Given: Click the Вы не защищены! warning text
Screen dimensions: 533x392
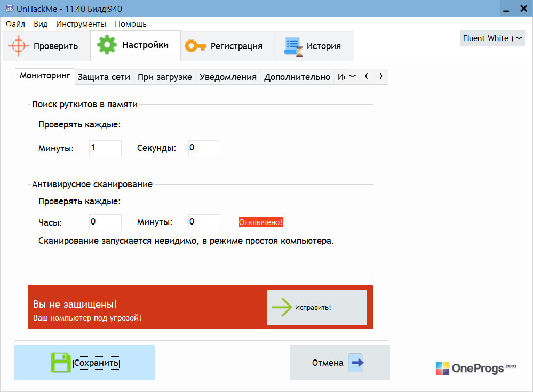Looking at the screenshot, I should tap(75, 304).
